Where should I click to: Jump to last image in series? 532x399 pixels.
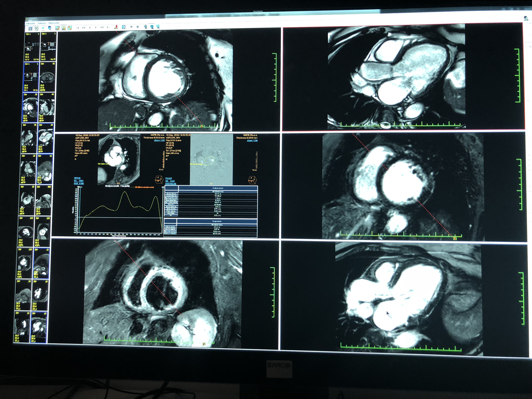pyautogui.click(x=108, y=27)
